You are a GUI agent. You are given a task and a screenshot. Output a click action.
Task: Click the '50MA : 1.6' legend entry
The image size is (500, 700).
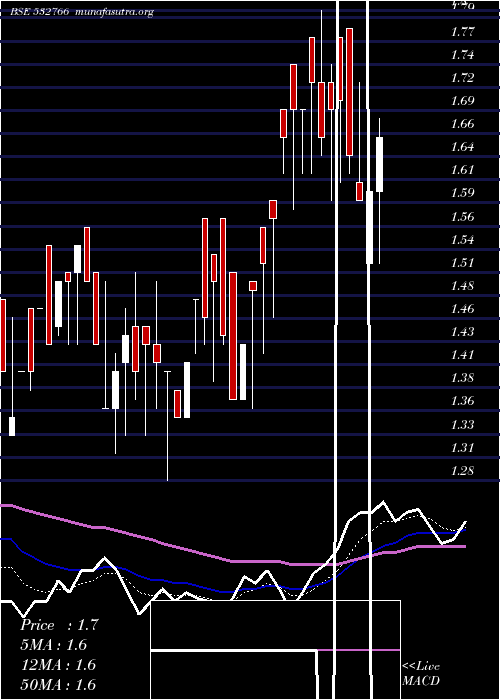pos(59,684)
